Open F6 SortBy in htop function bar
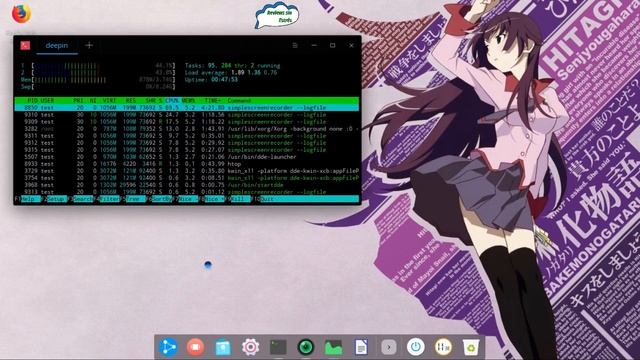The height and width of the screenshot is (360, 640). click(160, 199)
